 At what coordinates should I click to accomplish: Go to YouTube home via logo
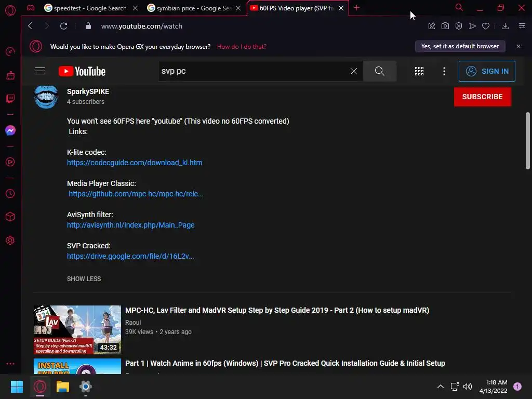(82, 71)
